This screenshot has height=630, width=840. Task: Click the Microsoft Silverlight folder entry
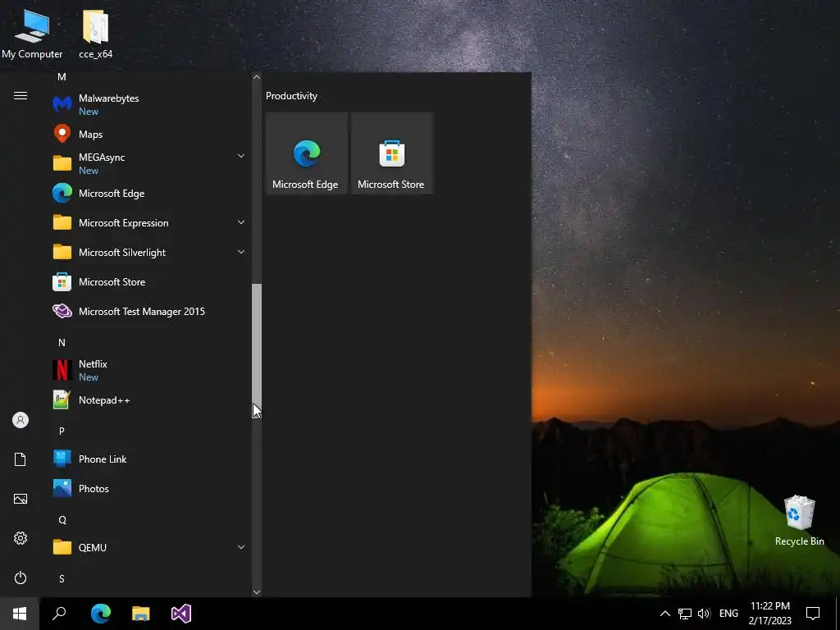(149, 252)
